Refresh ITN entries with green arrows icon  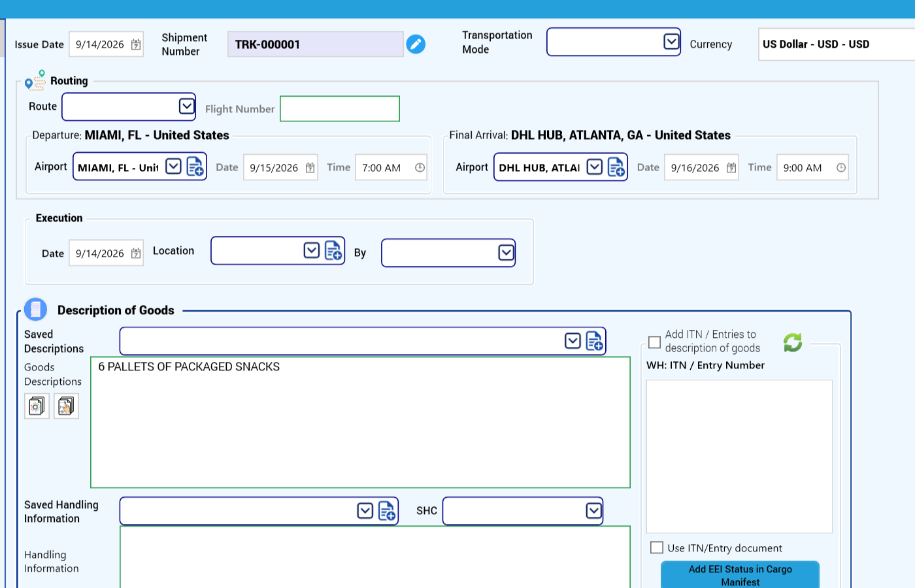pos(793,342)
